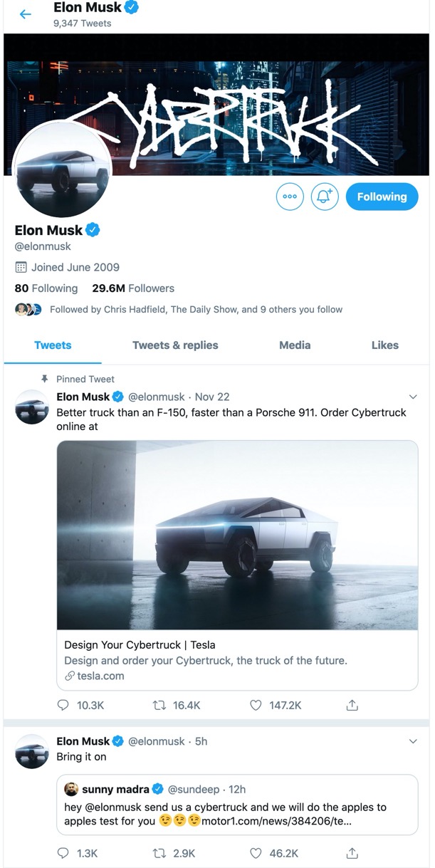
Task: Reply to the "Bring it on" tweet
Action: click(63, 853)
